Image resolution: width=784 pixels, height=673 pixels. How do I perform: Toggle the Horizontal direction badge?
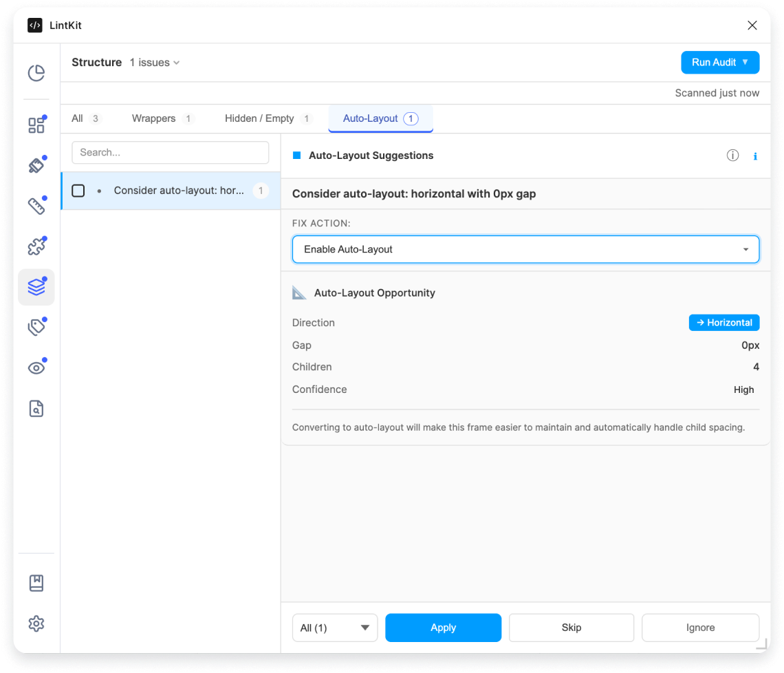pyautogui.click(x=724, y=322)
